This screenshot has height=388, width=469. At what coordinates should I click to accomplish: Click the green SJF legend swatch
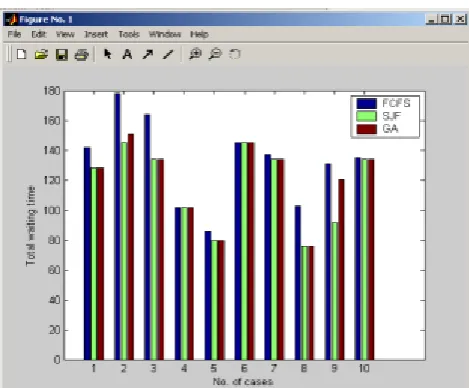[x=366, y=116]
